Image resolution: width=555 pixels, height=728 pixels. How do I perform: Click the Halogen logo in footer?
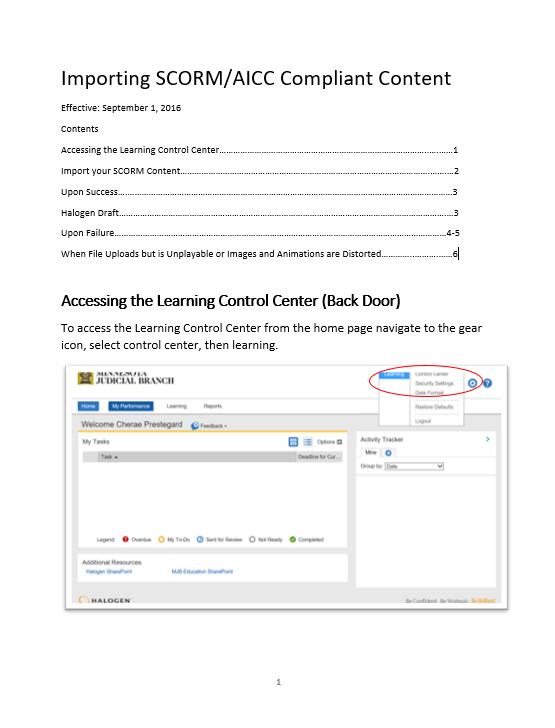pyautogui.click(x=105, y=600)
